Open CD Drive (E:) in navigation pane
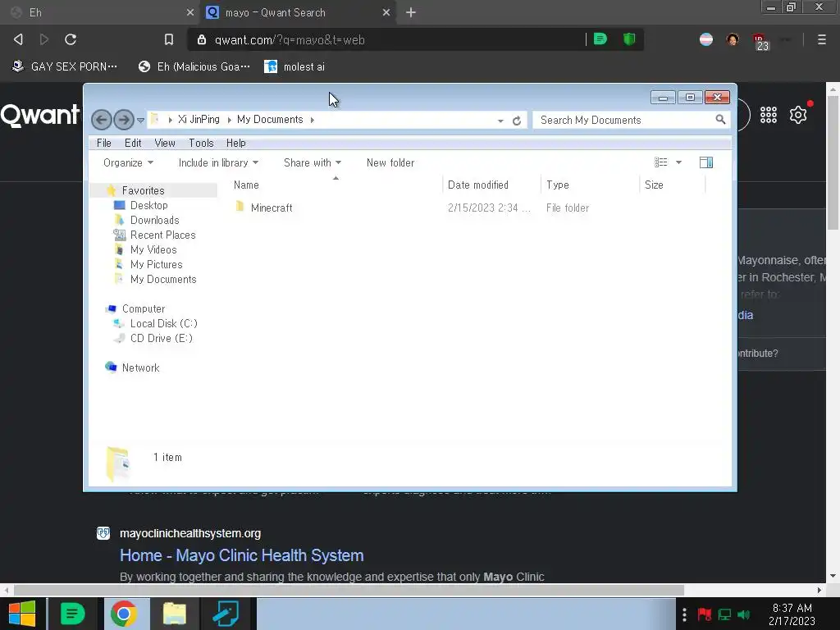The image size is (840, 630). click(162, 339)
